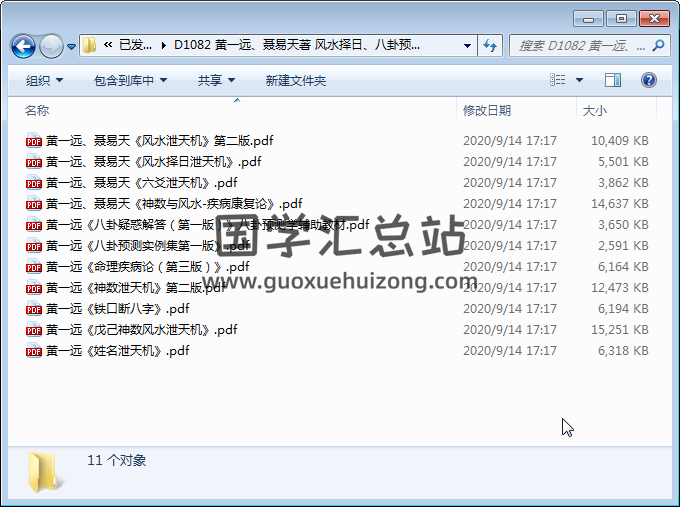The width and height of the screenshot is (680, 507).
Task: Select file name 《铁口断八字》.pdf
Action: 118,308
